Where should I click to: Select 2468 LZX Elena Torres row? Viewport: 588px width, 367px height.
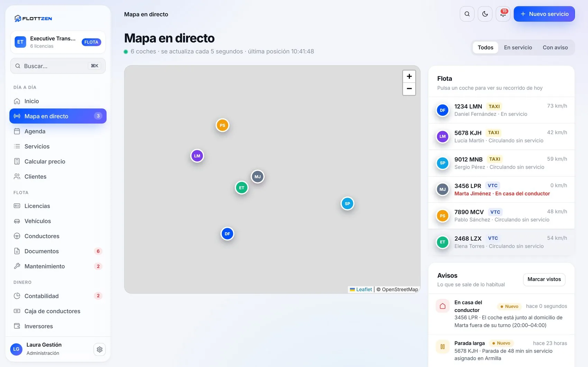tap(501, 242)
